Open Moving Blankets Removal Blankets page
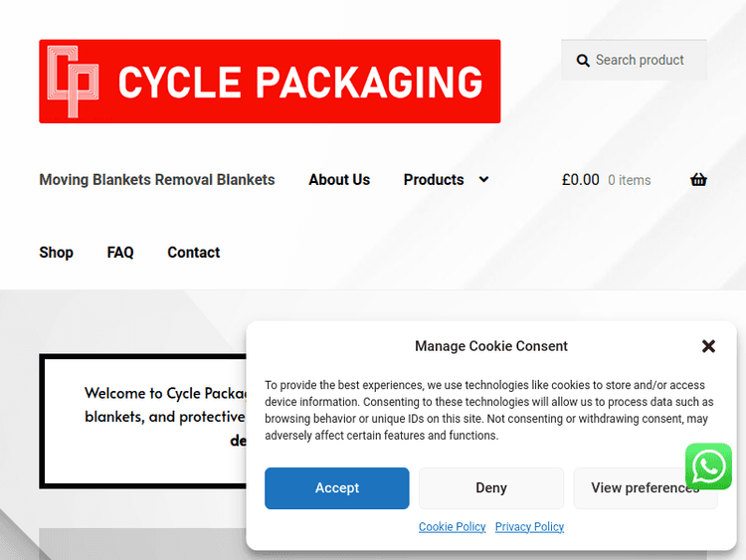Viewport: 746px width, 560px height. click(157, 180)
